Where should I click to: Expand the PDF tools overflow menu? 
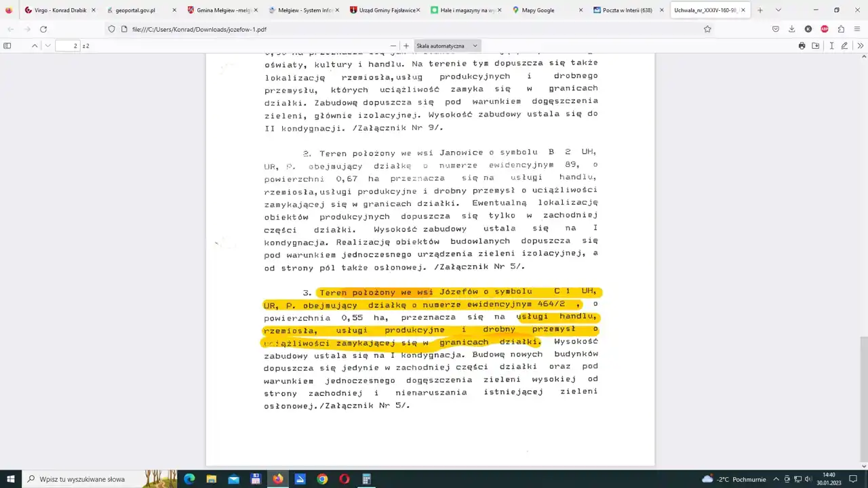pos(860,45)
